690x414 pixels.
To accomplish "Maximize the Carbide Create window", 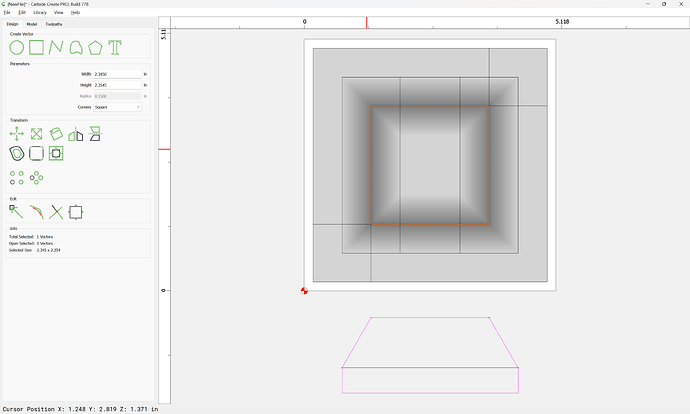I will tap(664, 4).
